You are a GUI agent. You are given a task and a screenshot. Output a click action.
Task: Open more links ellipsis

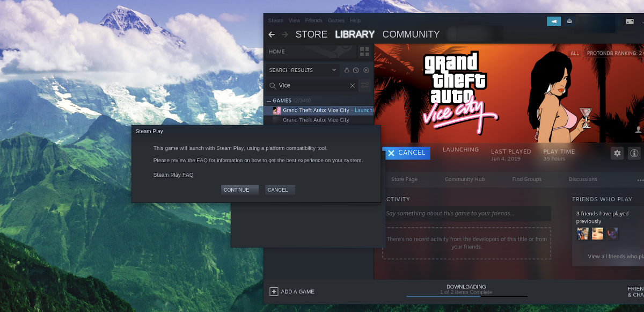[x=640, y=180]
